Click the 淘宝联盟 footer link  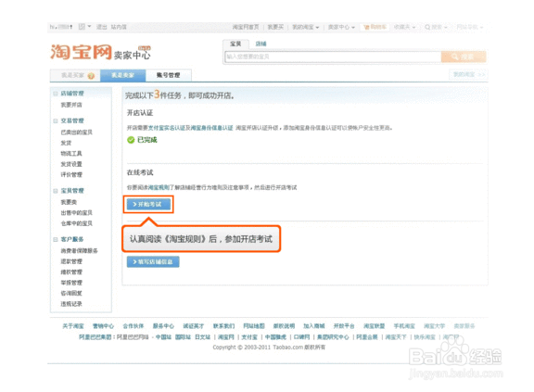[374, 326]
